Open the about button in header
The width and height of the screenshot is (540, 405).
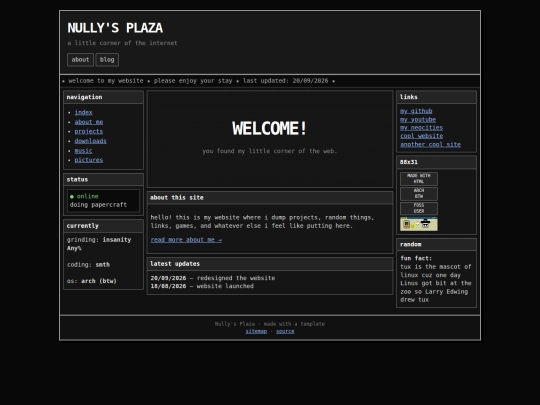(80, 60)
